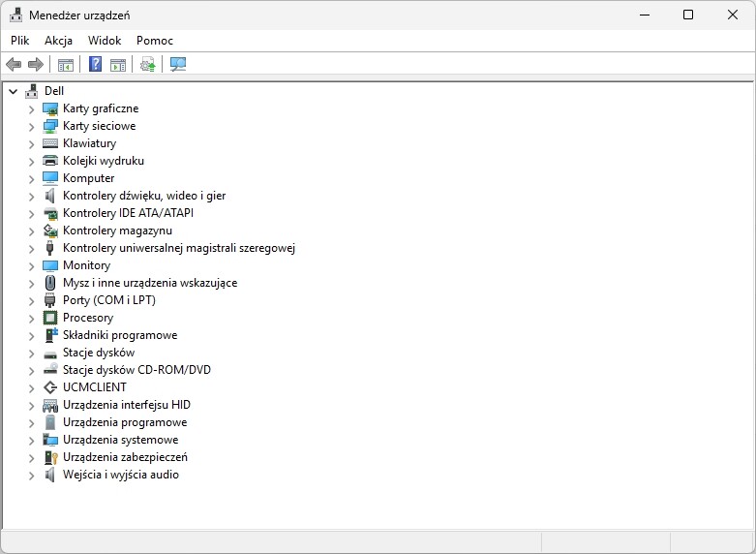Select Wejścia i wyjścia audio item
The width and height of the screenshot is (756, 554).
pos(120,475)
